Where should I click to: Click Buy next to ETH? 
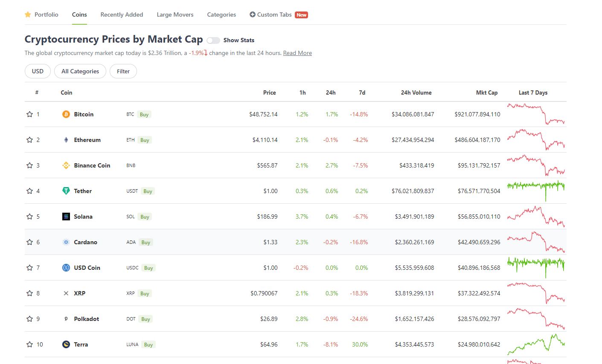tap(145, 140)
